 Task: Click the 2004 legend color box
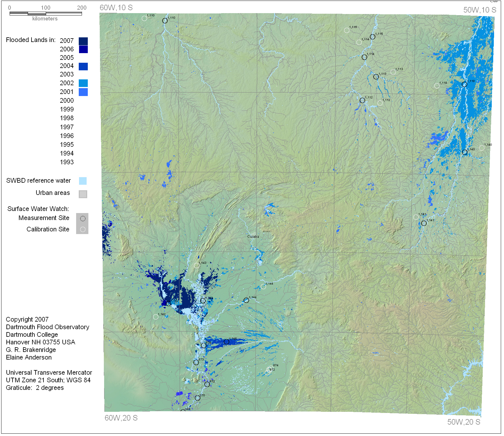(83, 67)
